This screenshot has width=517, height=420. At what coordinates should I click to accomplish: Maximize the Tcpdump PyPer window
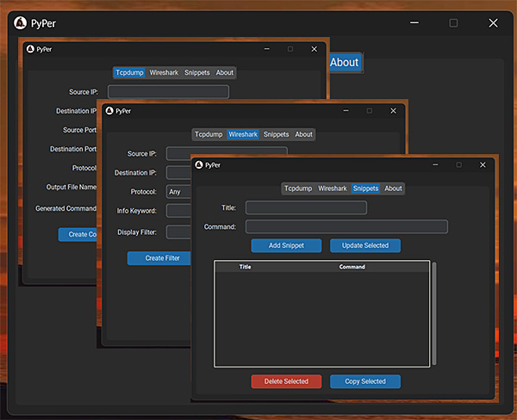290,49
